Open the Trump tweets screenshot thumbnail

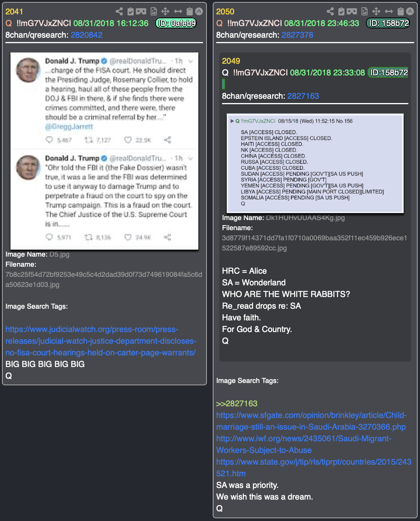pyautogui.click(x=104, y=151)
